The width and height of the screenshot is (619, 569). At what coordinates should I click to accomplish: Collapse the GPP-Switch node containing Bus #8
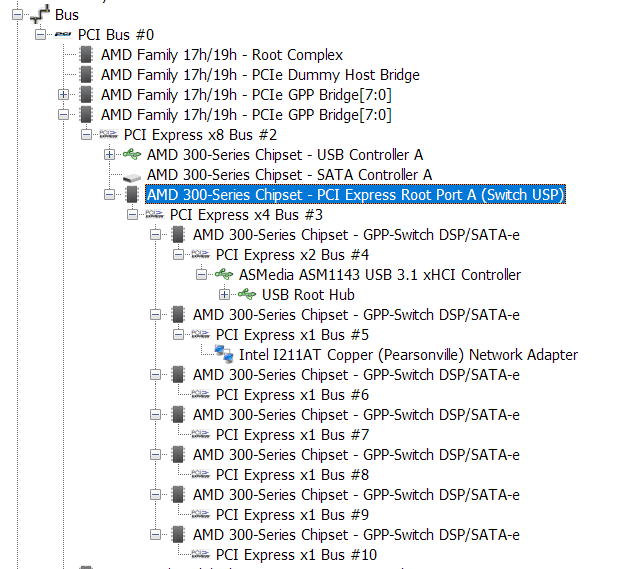[156, 455]
